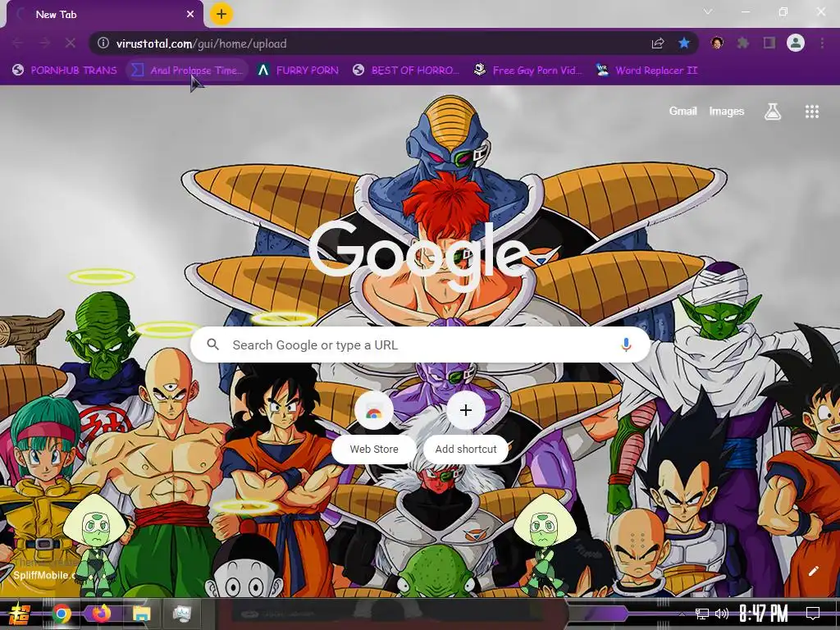Image resolution: width=840 pixels, height=630 pixels.
Task: Open the Web Store shortcut
Action: [x=374, y=427]
